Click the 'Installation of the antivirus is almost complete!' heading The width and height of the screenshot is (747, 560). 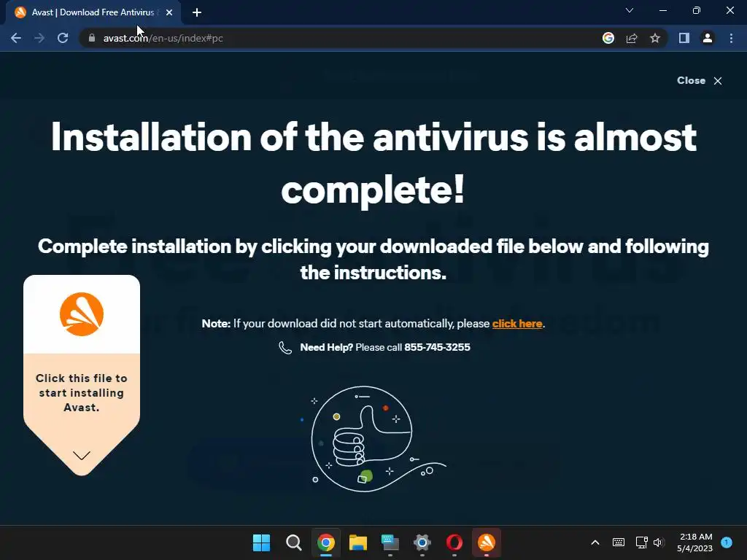tap(373, 163)
